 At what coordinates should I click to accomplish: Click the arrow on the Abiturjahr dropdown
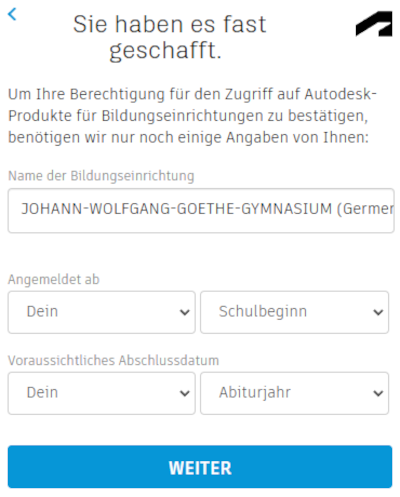[x=378, y=393]
